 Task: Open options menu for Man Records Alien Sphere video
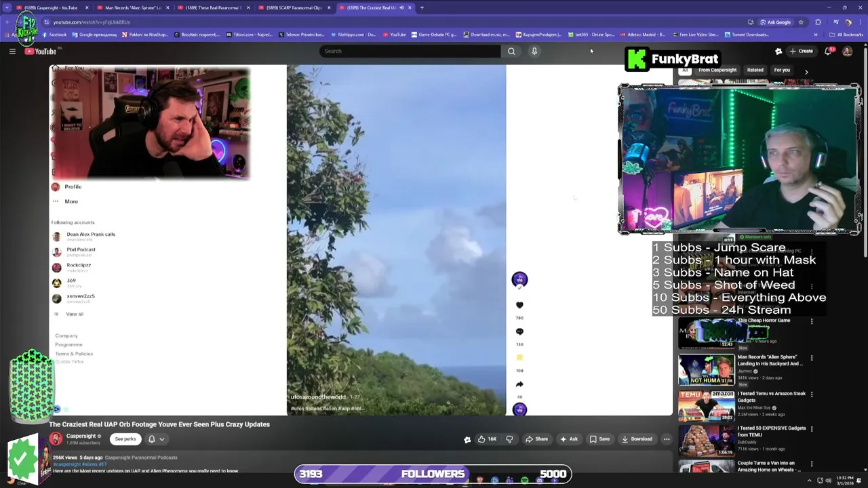click(812, 358)
